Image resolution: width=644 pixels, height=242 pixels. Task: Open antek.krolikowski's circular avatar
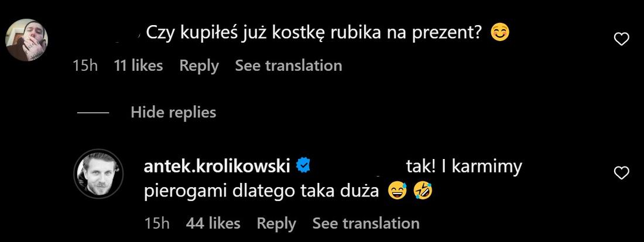(98, 174)
